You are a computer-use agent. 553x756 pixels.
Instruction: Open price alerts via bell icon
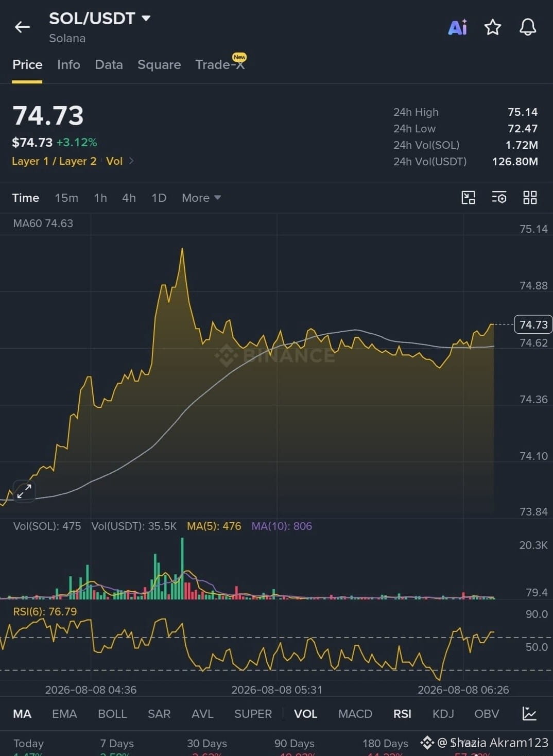coord(528,27)
